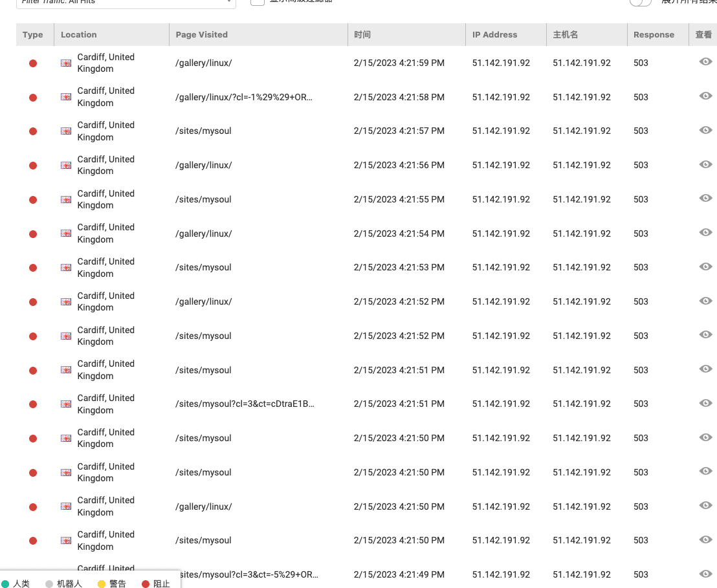The image size is (717, 588).
Task: Click the eye icon for the 4:21:53 PM row
Action: [706, 267]
